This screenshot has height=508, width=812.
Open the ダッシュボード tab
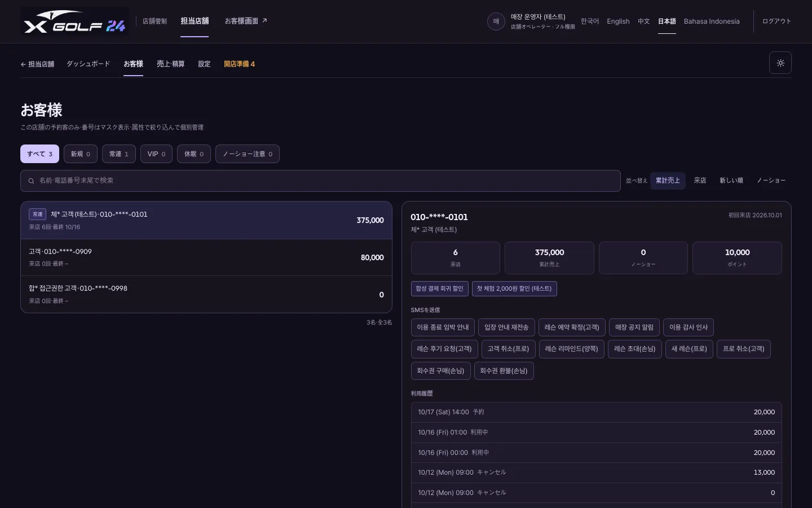tap(89, 64)
